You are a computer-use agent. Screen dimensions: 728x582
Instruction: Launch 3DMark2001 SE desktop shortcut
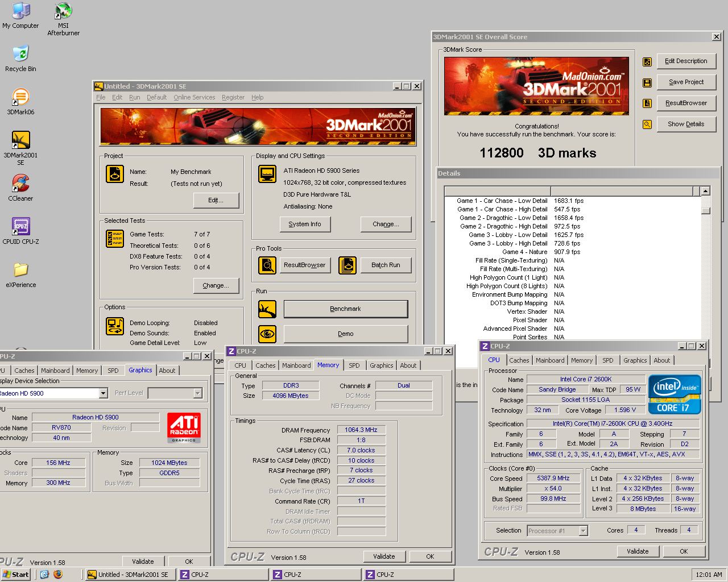(20, 148)
